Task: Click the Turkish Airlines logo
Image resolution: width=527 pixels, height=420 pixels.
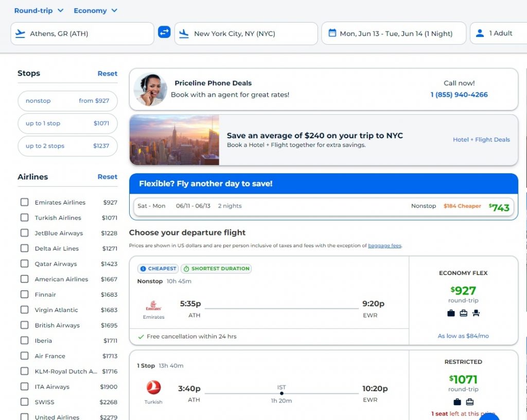Action: pyautogui.click(x=153, y=388)
